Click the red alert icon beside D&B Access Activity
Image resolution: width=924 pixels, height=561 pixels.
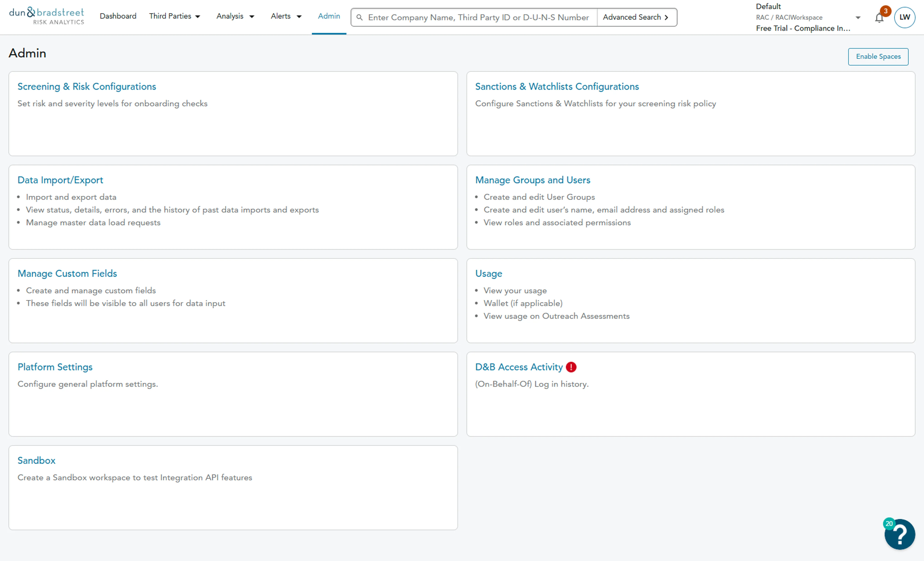pyautogui.click(x=571, y=367)
